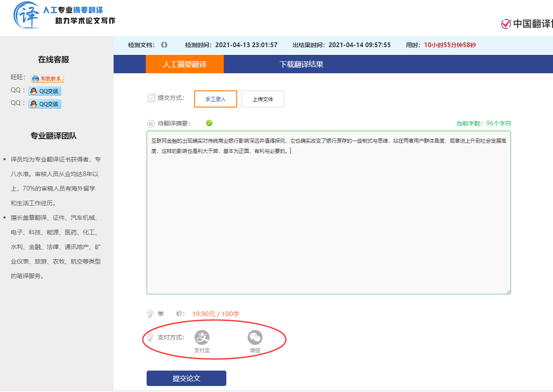Click the text area resize handle

pyautogui.click(x=508, y=291)
